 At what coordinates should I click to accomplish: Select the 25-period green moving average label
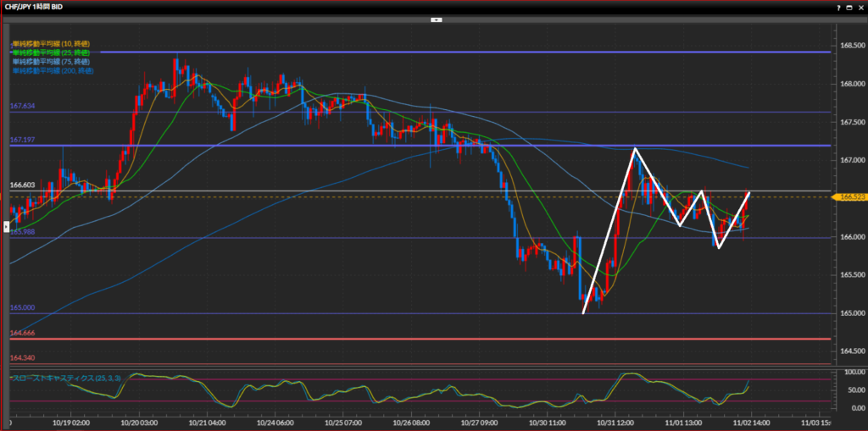50,52
